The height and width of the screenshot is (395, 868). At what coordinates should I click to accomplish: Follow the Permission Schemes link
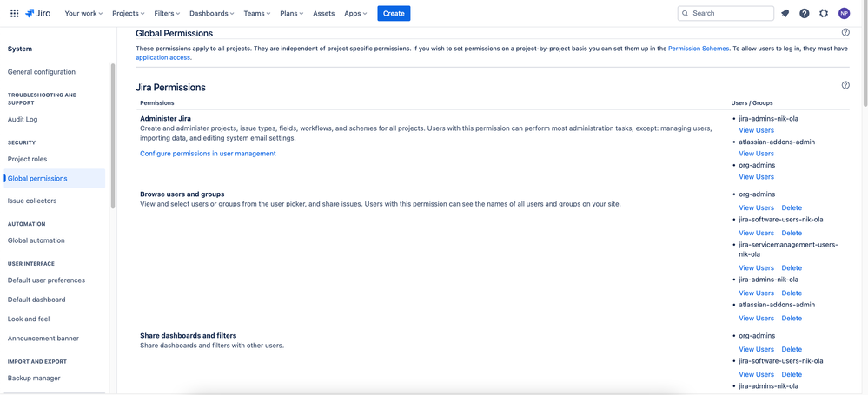699,49
